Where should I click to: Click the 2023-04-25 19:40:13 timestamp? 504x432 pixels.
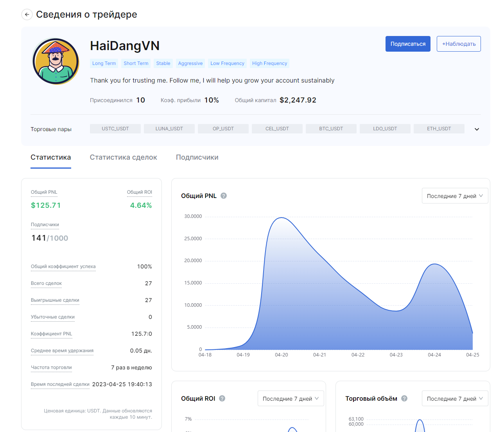coord(122,384)
